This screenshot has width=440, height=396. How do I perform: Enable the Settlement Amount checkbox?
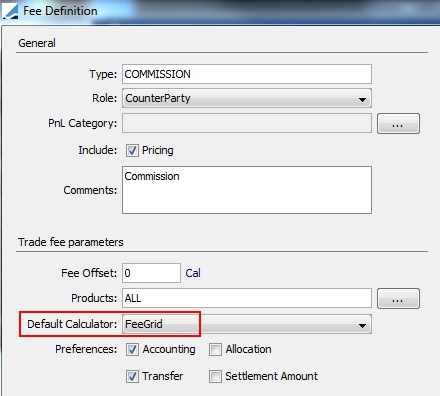215,376
